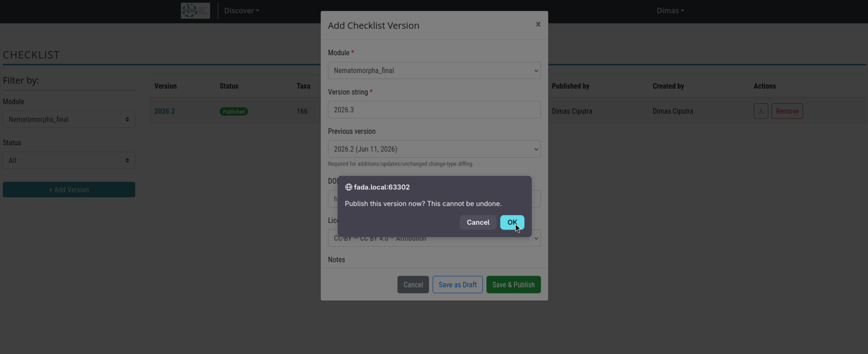This screenshot has width=868, height=354.
Task: Click the Version column header
Action: [165, 86]
